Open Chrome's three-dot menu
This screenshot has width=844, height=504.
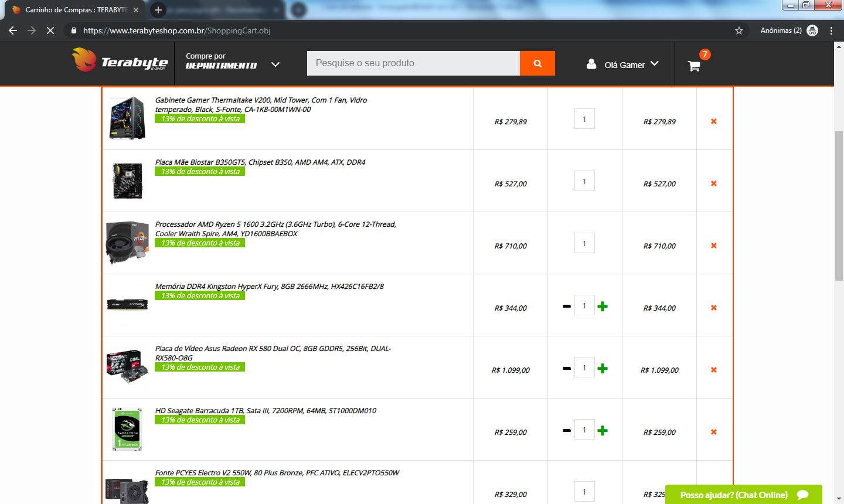click(x=831, y=30)
